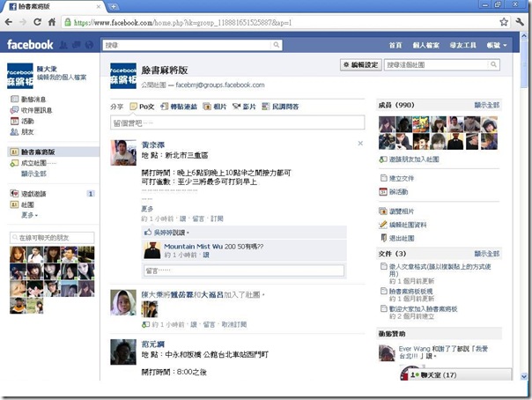Screen dimensions: 532x400
Task: Open notifications globe icon in header
Action: [89, 45]
